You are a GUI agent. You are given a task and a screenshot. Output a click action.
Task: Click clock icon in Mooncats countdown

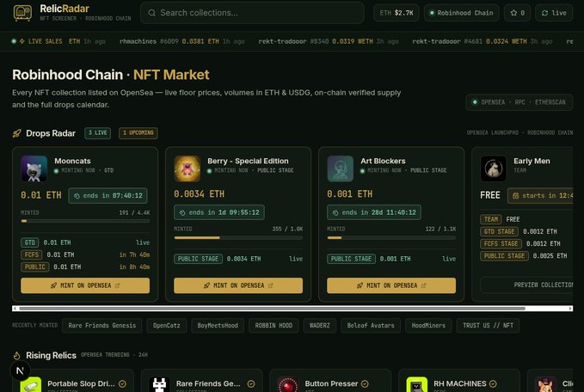(77, 196)
